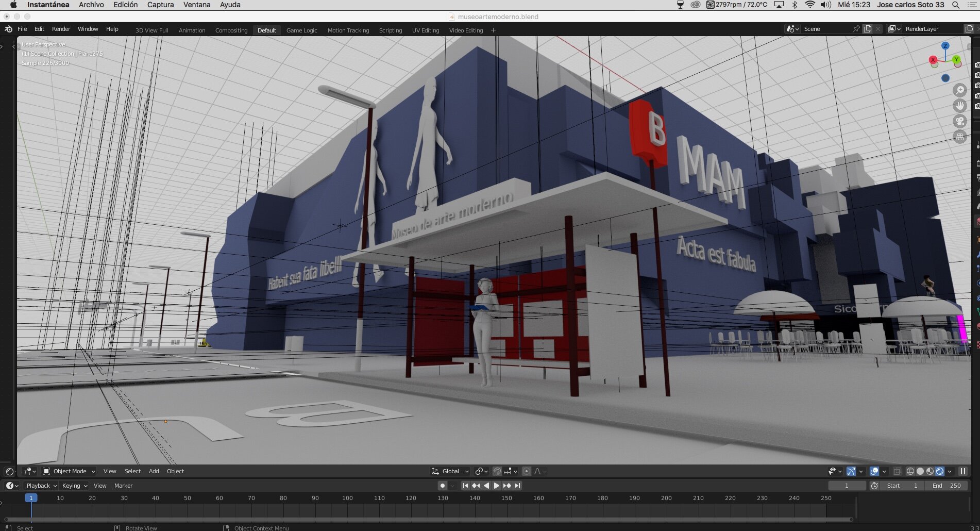
Task: Click the pan view hand gizmo
Action: 959,106
